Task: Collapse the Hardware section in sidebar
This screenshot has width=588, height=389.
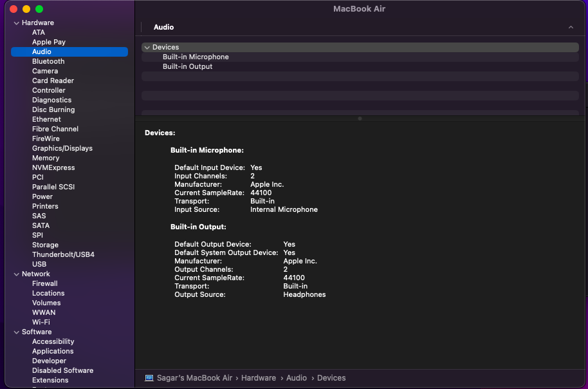Action: (17, 23)
